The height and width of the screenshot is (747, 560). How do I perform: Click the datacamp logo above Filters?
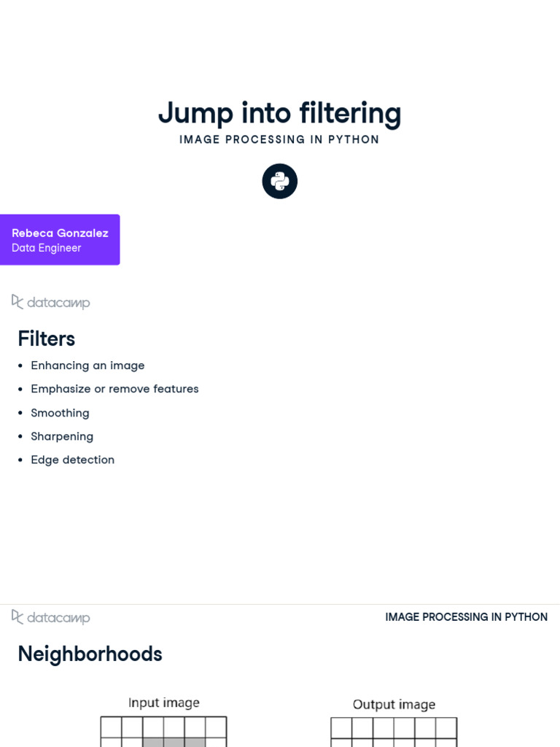[x=50, y=302]
